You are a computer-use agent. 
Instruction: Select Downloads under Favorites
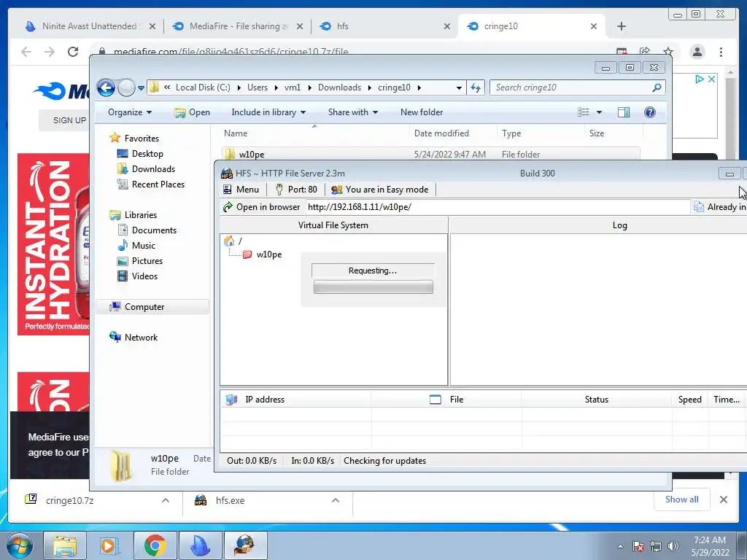147,169
